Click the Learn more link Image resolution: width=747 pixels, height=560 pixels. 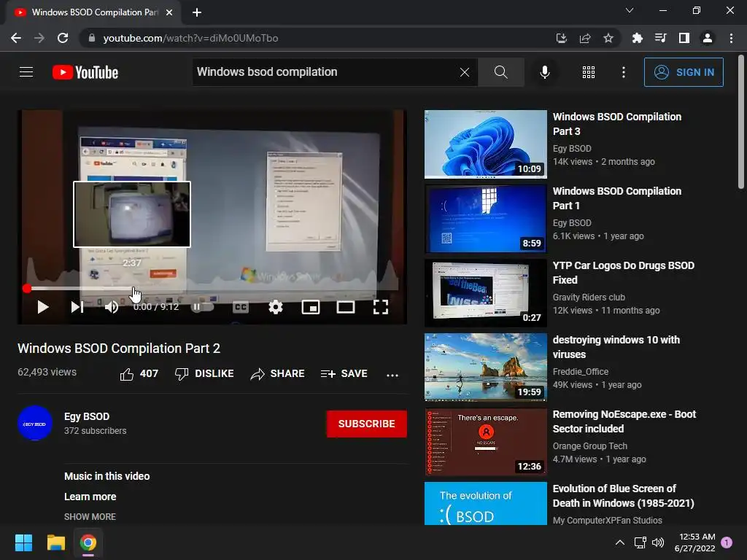pyautogui.click(x=90, y=497)
